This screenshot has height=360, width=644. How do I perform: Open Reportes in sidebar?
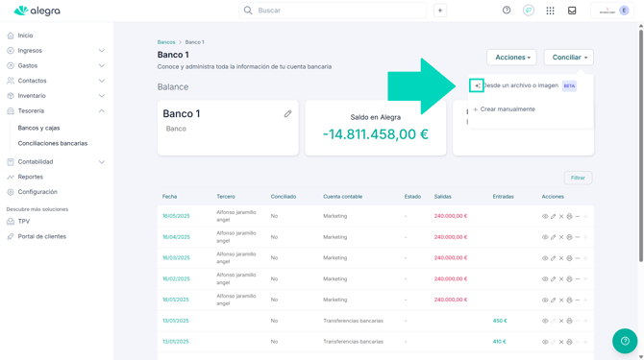[30, 177]
